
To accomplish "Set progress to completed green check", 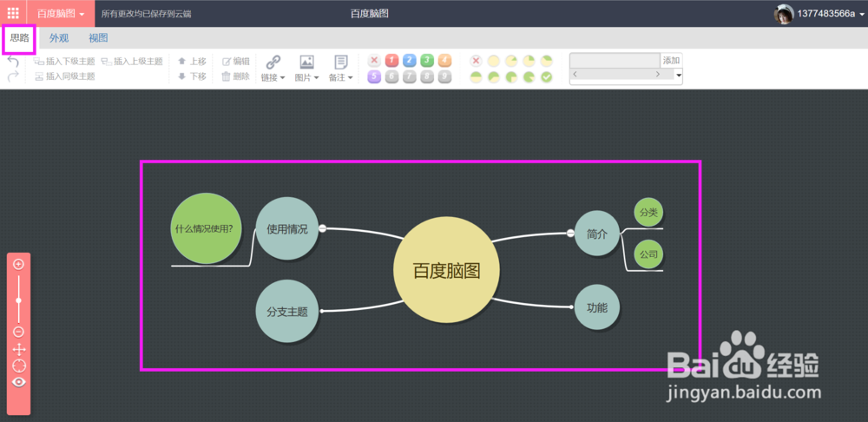I will click(546, 77).
